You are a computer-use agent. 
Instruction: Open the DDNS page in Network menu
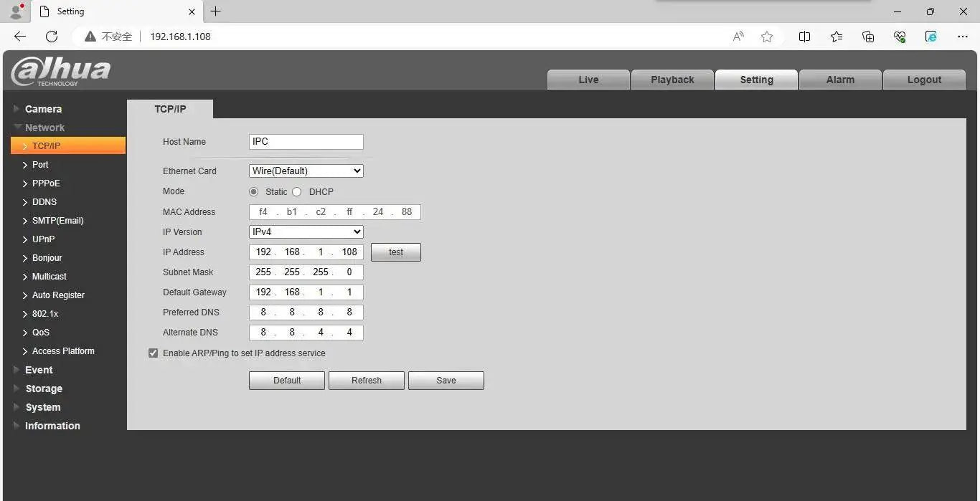44,202
